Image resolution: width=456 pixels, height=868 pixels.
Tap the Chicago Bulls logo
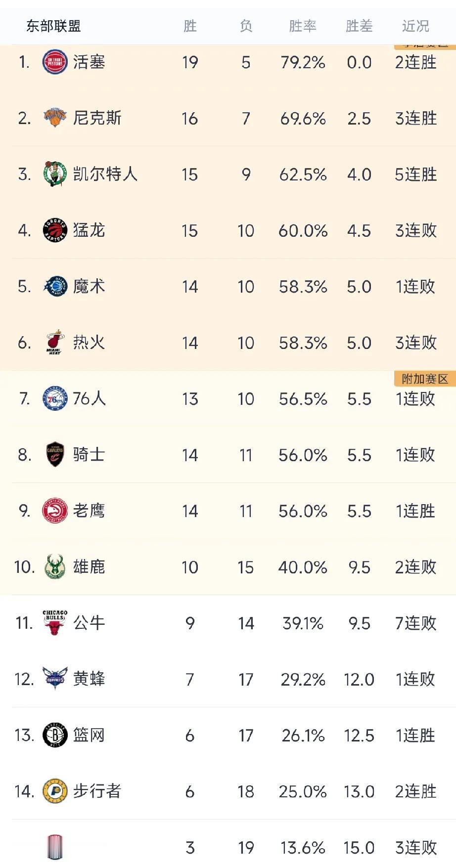click(x=55, y=623)
